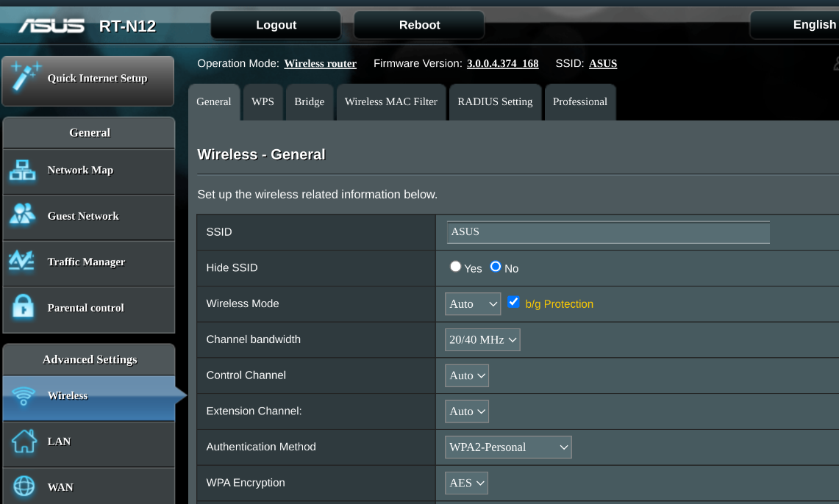Open Traffic Manager via its graph icon

click(23, 262)
